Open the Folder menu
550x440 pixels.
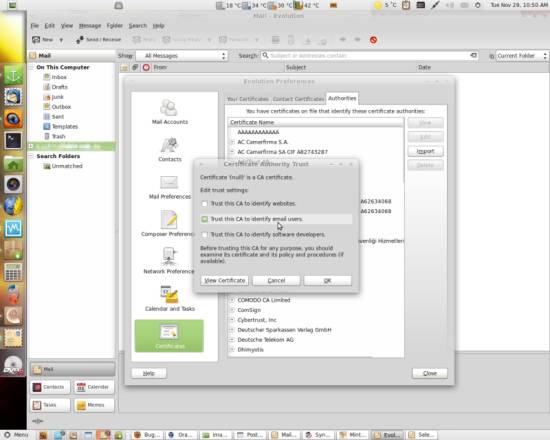coord(115,26)
